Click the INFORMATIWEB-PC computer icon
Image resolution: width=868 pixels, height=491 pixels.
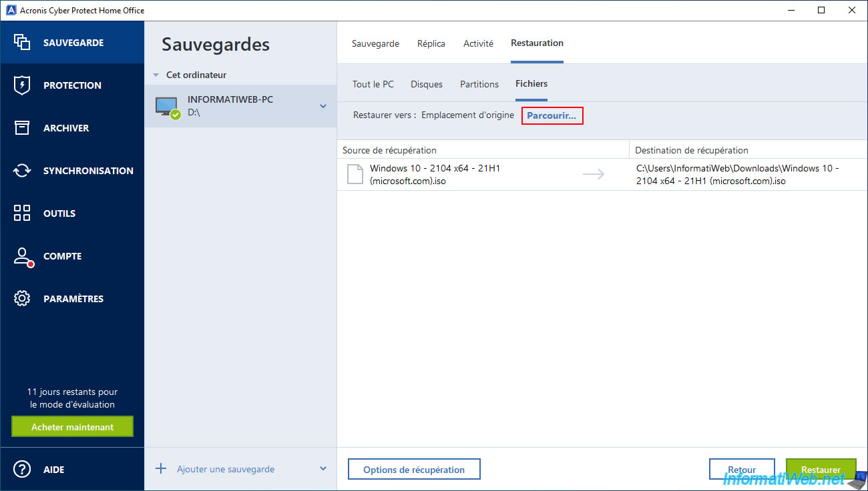[167, 107]
